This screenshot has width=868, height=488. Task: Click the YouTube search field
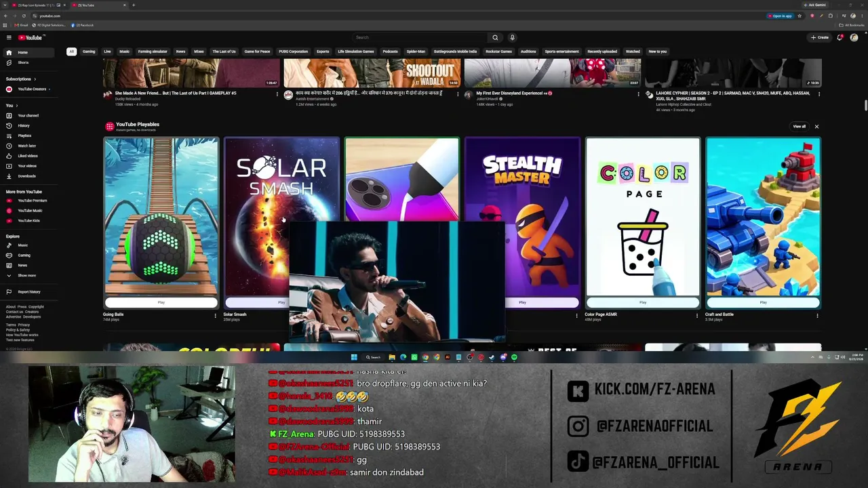(420, 37)
